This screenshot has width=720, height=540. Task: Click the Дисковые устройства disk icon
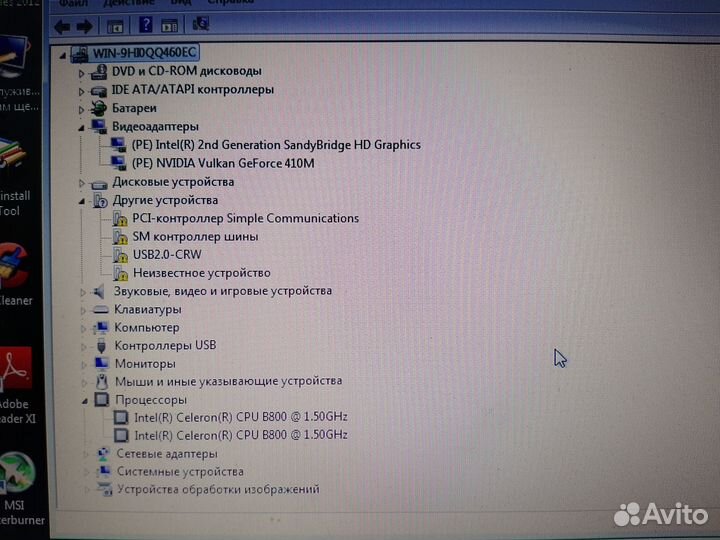point(100,184)
